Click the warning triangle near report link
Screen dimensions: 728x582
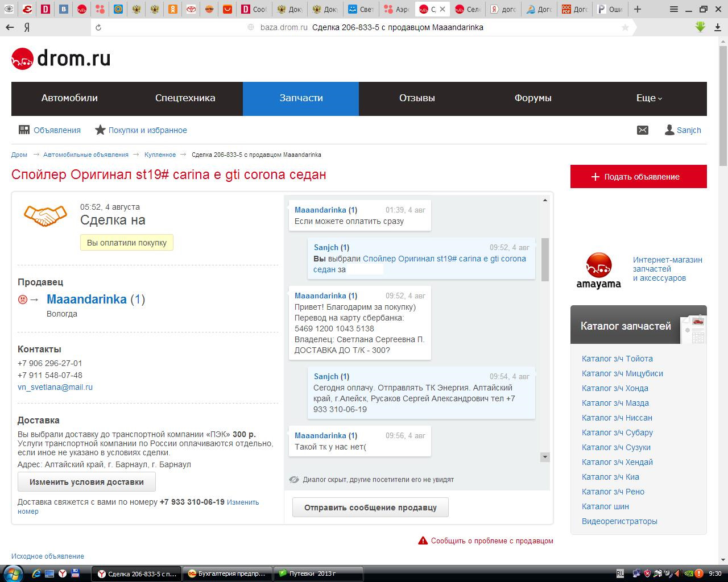pos(423,541)
